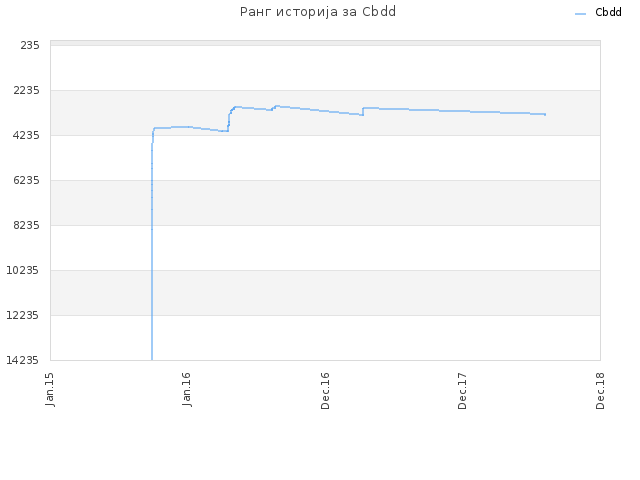The height and width of the screenshot is (480, 640).
Task: Click the 12235 y-axis label
Action: pyautogui.click(x=23, y=315)
